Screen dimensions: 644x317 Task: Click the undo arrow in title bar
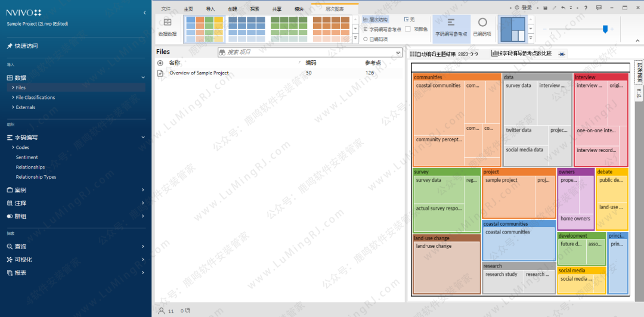563,8
